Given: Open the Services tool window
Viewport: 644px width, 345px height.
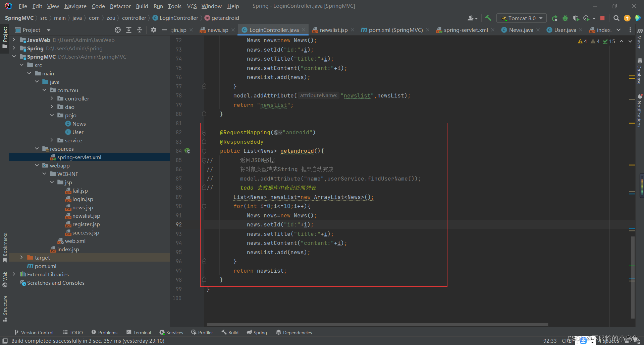Looking at the screenshot, I should coord(171,333).
